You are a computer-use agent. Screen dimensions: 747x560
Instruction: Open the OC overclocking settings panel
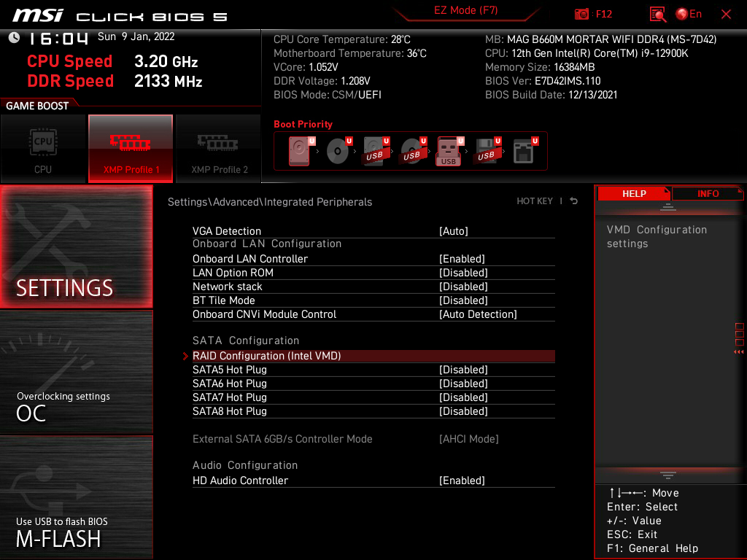76,373
